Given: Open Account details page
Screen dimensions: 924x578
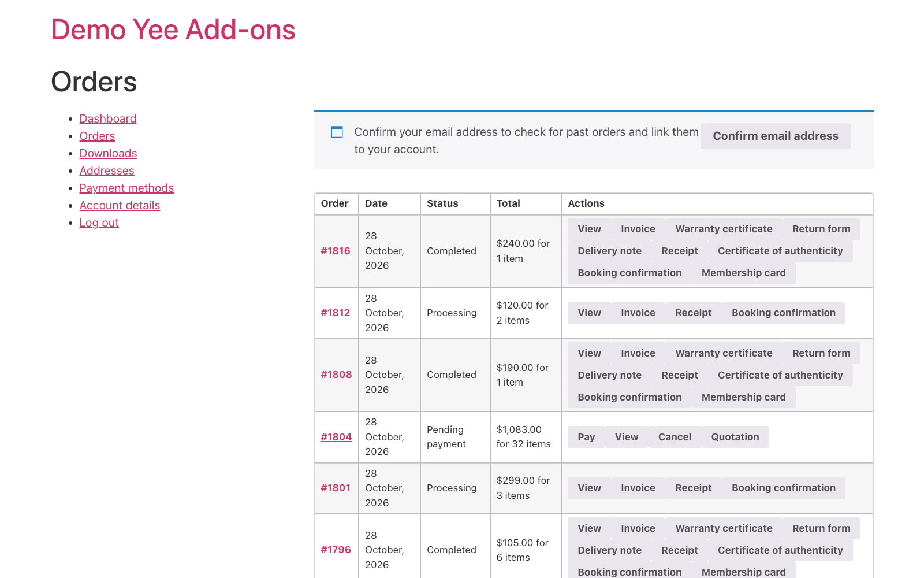Looking at the screenshot, I should [x=120, y=205].
